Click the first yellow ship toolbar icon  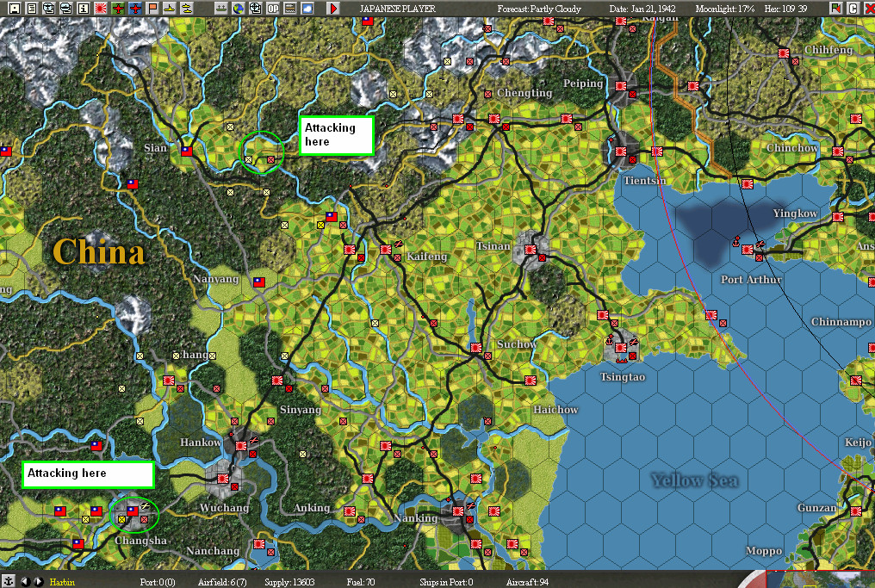tap(169, 8)
